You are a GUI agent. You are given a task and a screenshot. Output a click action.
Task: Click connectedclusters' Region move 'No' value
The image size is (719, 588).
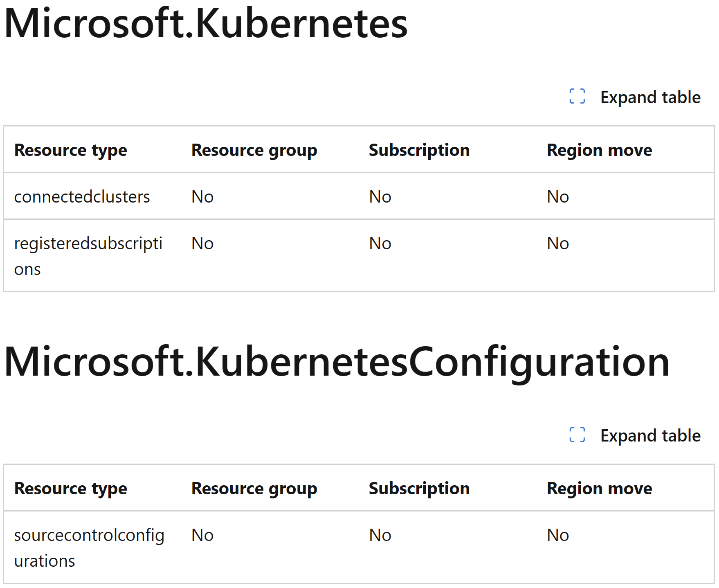click(558, 197)
